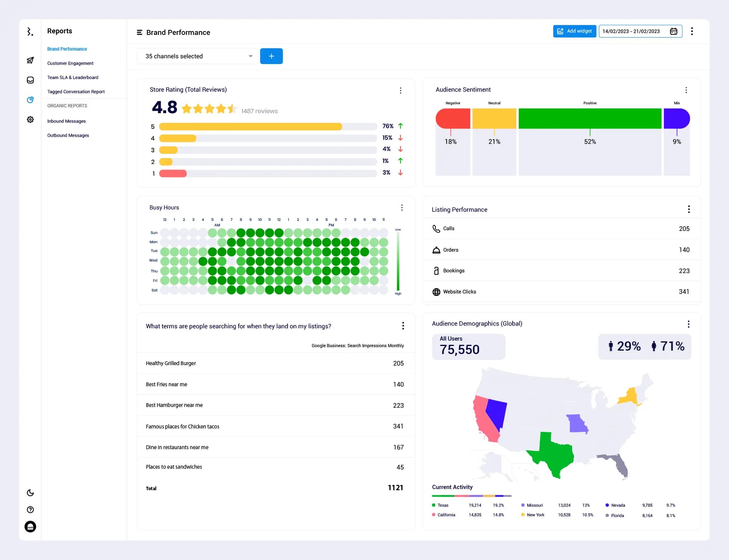Viewport: 729px width, 560px height.
Task: Open the Store Rating widget options menu
Action: pyautogui.click(x=401, y=91)
